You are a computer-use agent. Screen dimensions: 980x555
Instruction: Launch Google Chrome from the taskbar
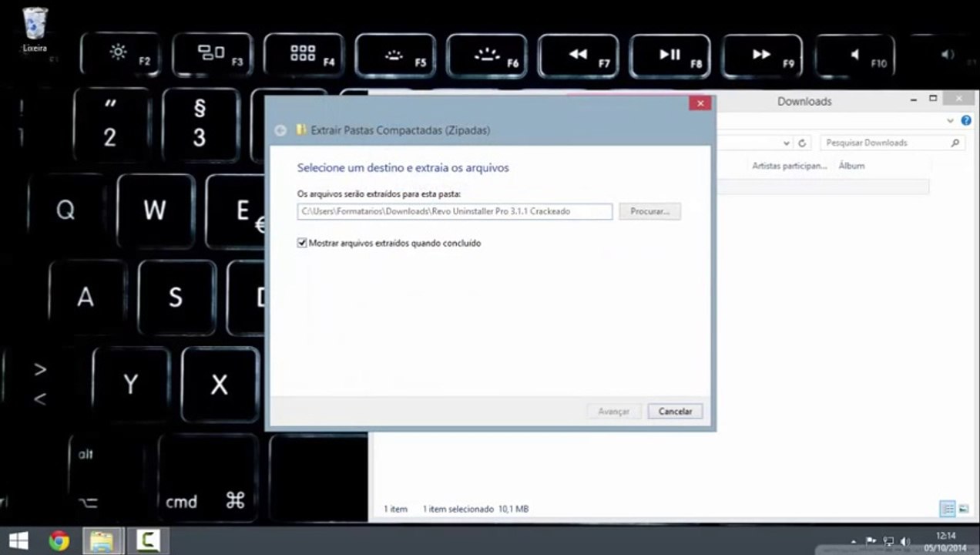[x=59, y=541]
